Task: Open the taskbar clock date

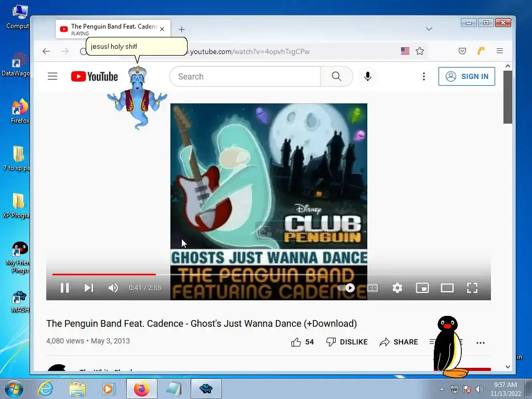Action: pos(505,389)
